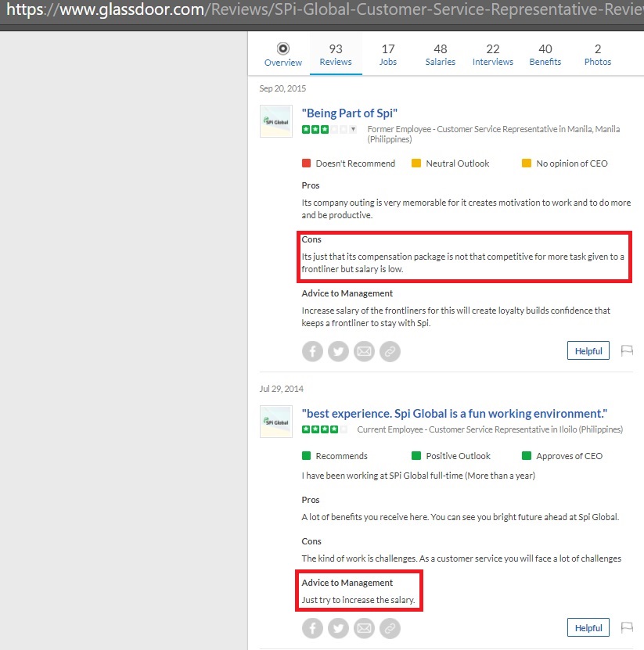Click SPi Global logo on the Sep 20, 2015 review
Image resolution: width=644 pixels, height=650 pixels.
coord(276,121)
